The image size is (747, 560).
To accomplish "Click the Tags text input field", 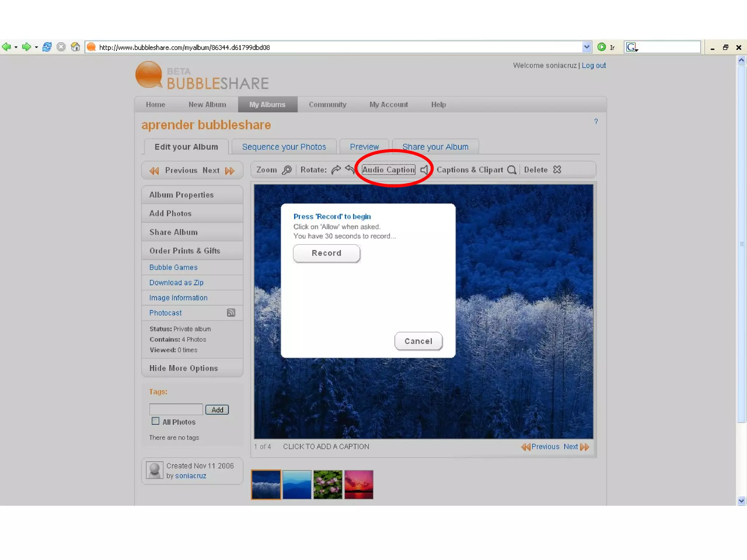I will point(176,409).
